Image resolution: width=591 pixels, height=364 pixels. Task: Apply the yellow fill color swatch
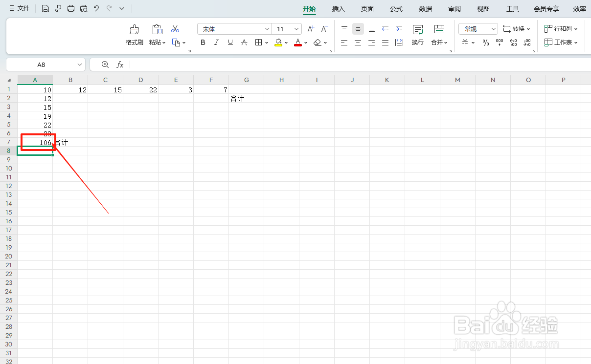coord(278,43)
